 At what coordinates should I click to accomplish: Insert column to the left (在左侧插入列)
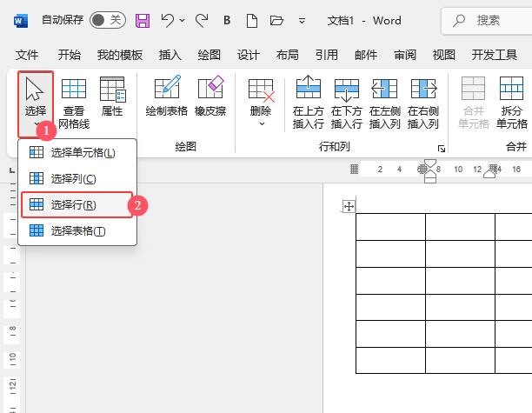coord(385,103)
